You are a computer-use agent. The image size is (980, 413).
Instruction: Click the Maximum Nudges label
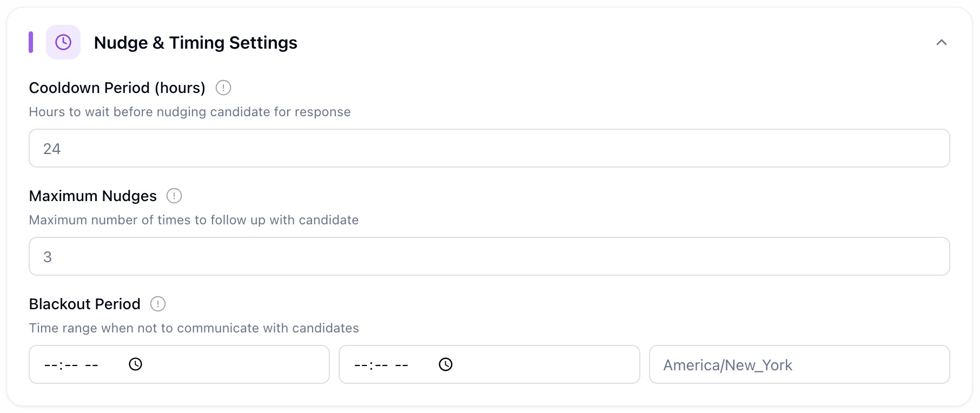click(x=92, y=196)
